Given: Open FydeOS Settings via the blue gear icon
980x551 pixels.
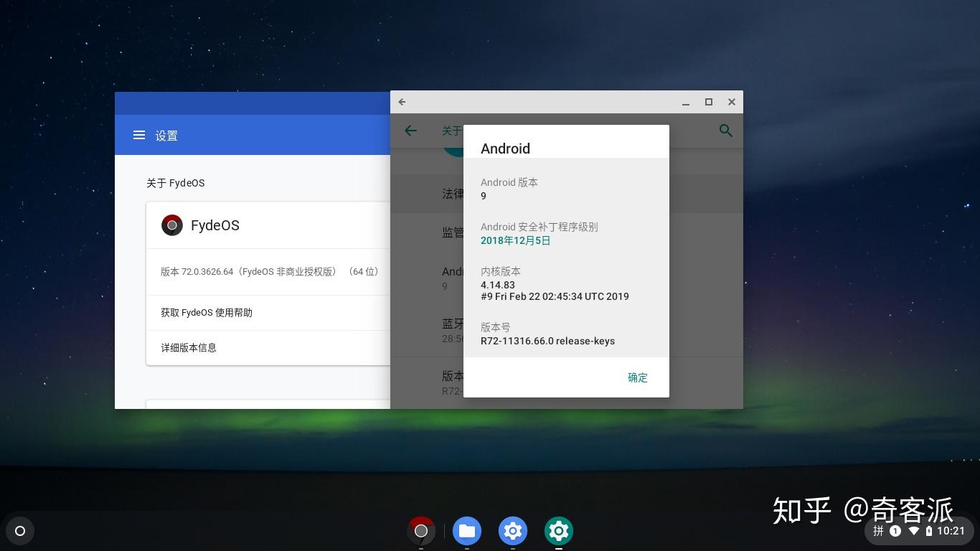Looking at the screenshot, I should coord(512,531).
